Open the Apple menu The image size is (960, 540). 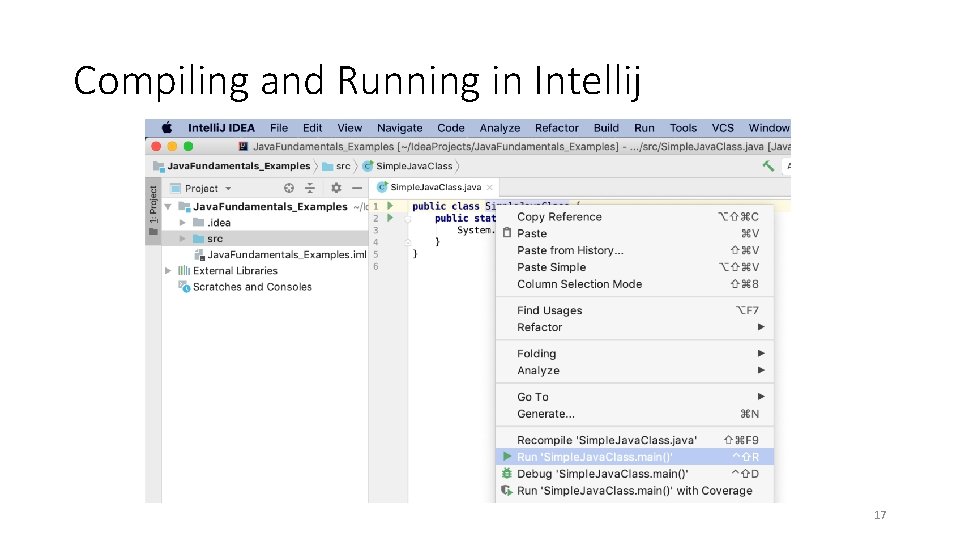click(167, 128)
